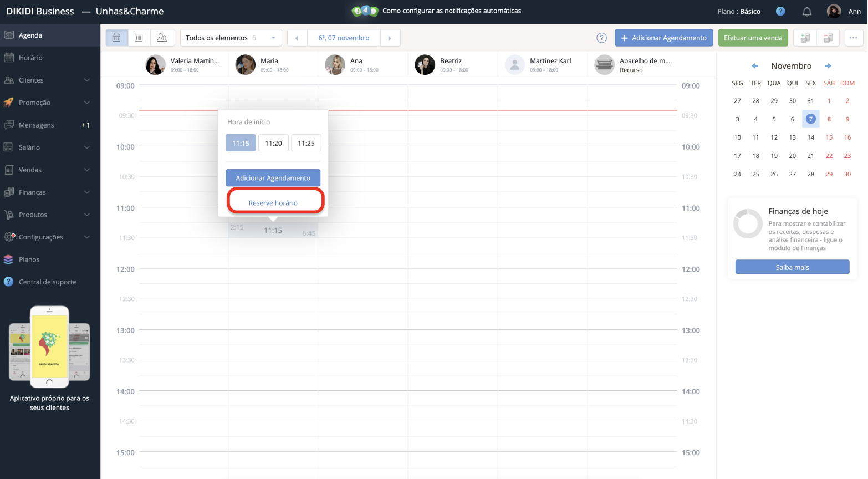Click the Reserve horário link

click(273, 203)
